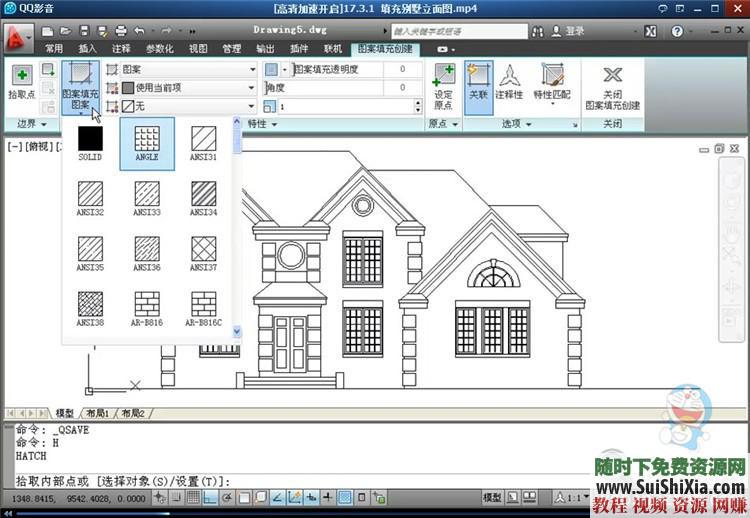Click the 登录 sign-in button

(x=568, y=32)
